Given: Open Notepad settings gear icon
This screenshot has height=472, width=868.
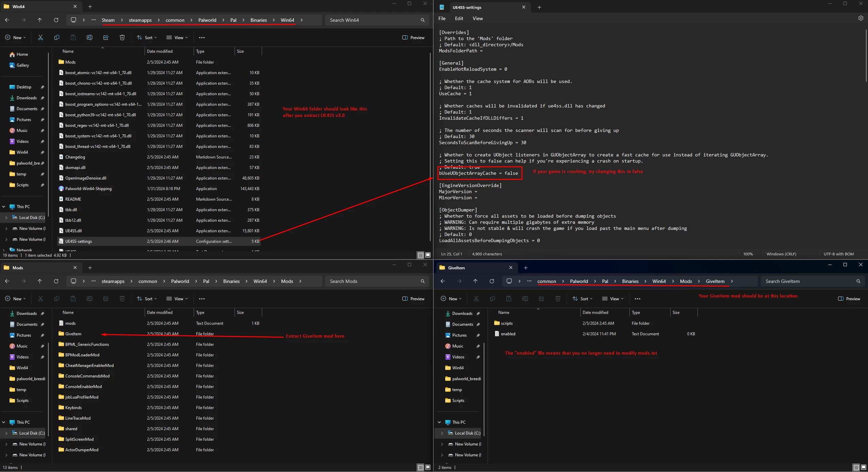Looking at the screenshot, I should 861,18.
